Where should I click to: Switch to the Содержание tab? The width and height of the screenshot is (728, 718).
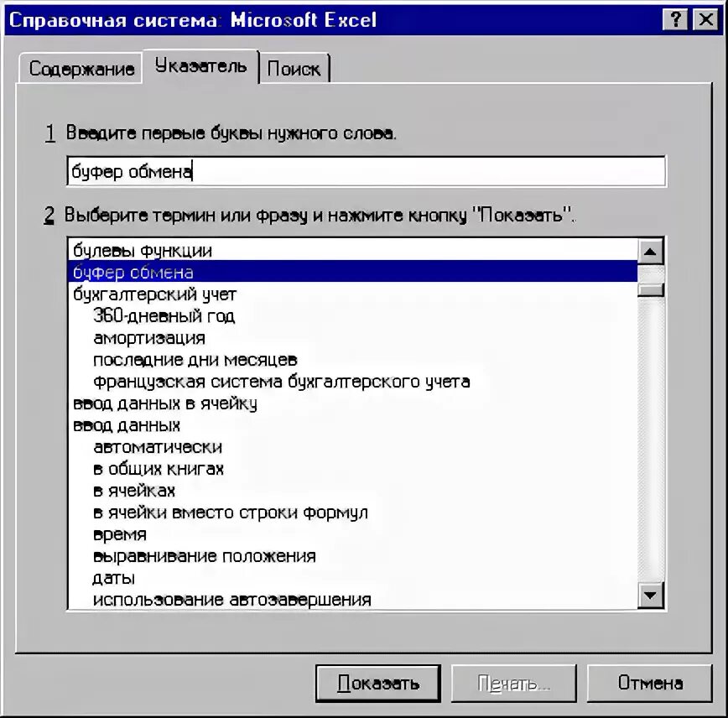tap(81, 68)
